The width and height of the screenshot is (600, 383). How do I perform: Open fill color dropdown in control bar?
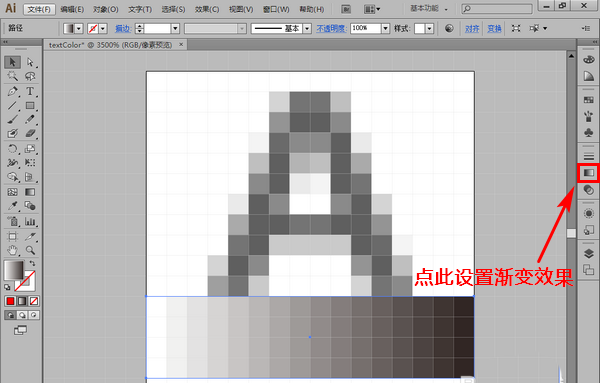pyautogui.click(x=79, y=28)
